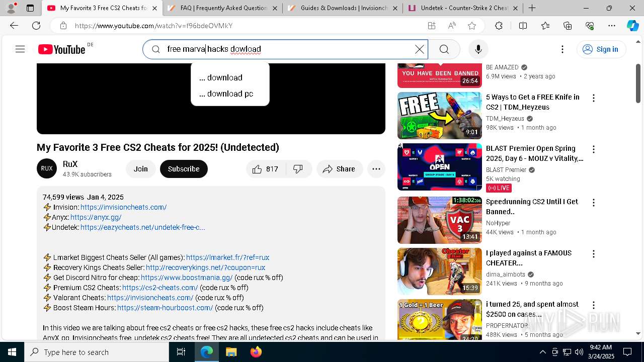644x362 pixels.
Task: Open options for BLAST Premier Open Spring video
Action: [x=594, y=149]
